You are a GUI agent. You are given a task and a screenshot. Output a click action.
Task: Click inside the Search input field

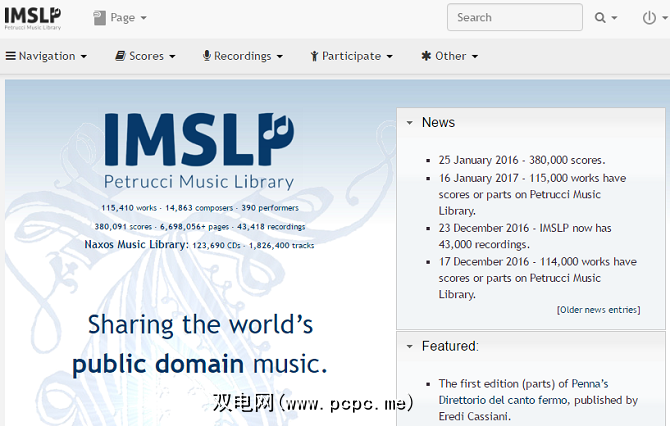pos(514,18)
